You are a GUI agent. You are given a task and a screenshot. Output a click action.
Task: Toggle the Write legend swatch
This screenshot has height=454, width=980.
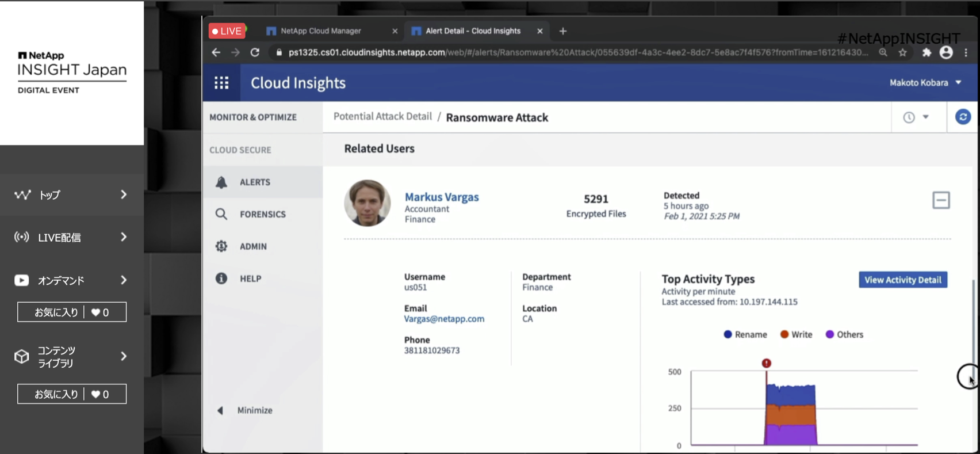click(x=784, y=334)
